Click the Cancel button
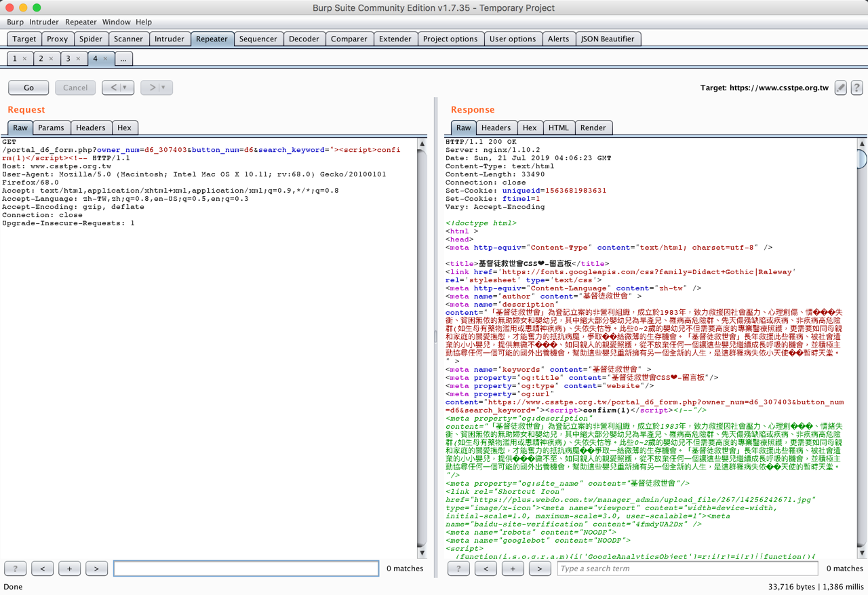 [75, 88]
